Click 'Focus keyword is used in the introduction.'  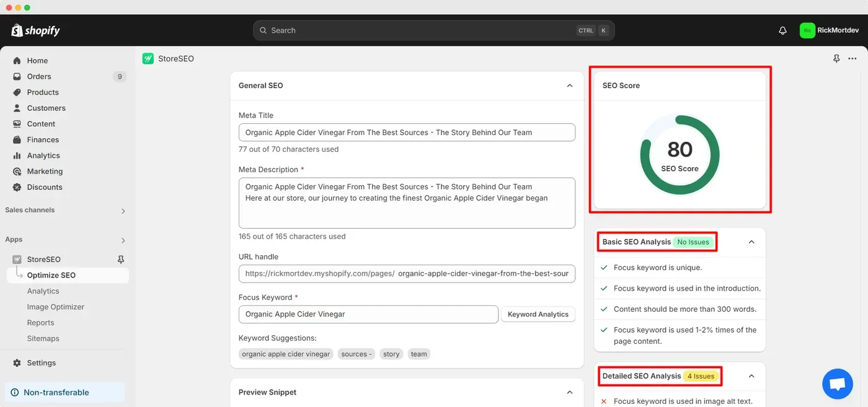(x=687, y=288)
